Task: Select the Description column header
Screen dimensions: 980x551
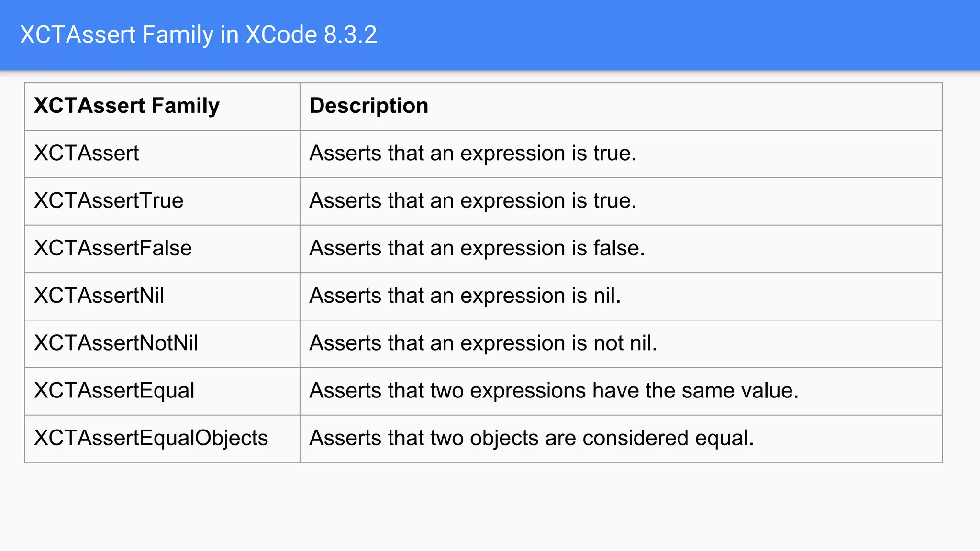Action: (x=368, y=106)
